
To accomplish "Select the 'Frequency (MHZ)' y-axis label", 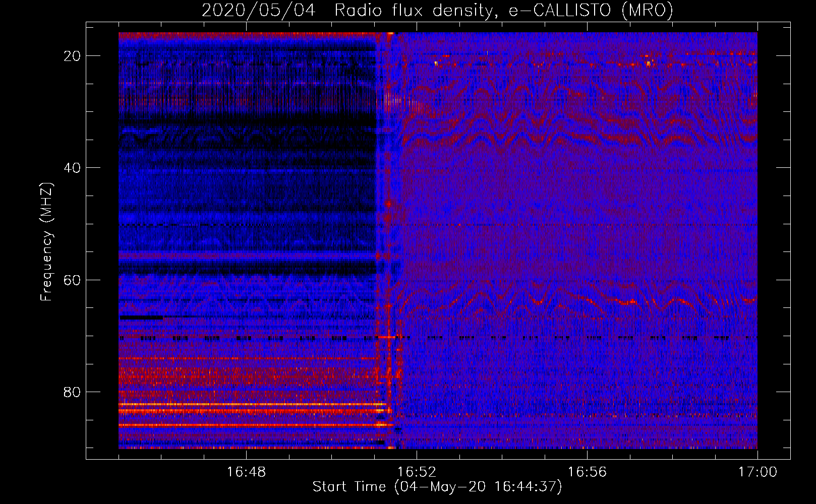I will (x=46, y=242).
